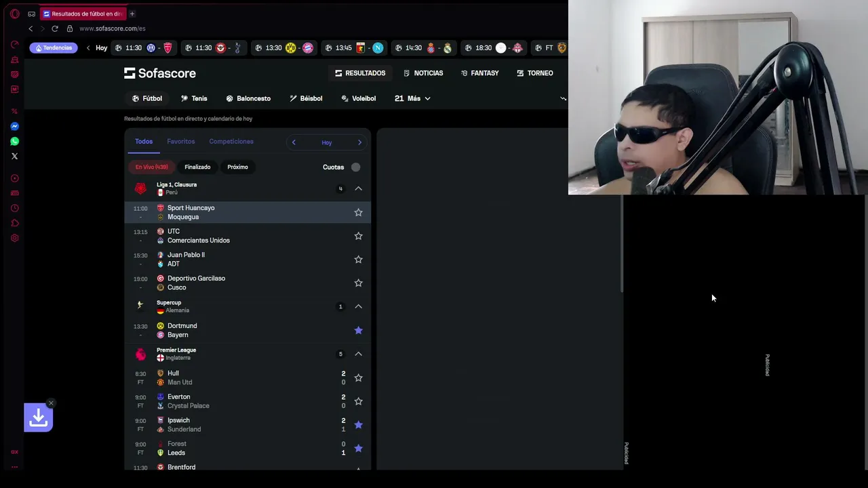This screenshot has width=868, height=488.
Task: Open the X (Twitter) sidebar panel
Action: pos(14,156)
